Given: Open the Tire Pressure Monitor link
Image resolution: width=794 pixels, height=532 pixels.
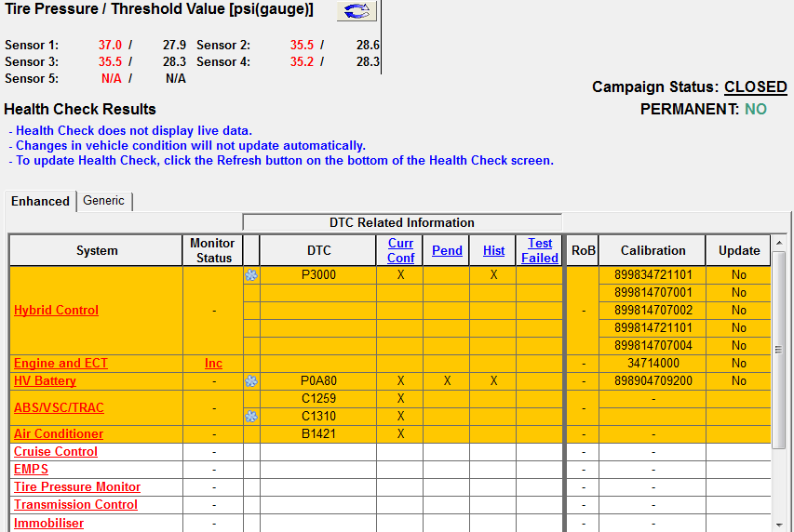Looking at the screenshot, I should click(77, 487).
